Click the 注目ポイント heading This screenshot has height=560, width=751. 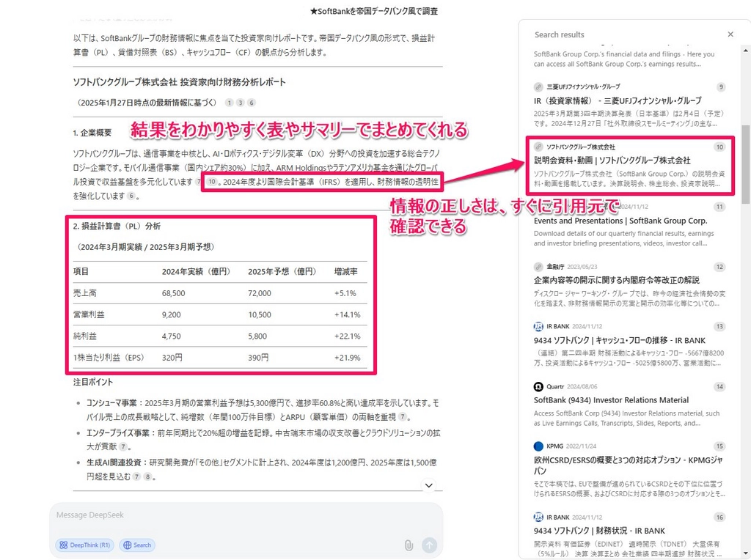[x=93, y=382]
